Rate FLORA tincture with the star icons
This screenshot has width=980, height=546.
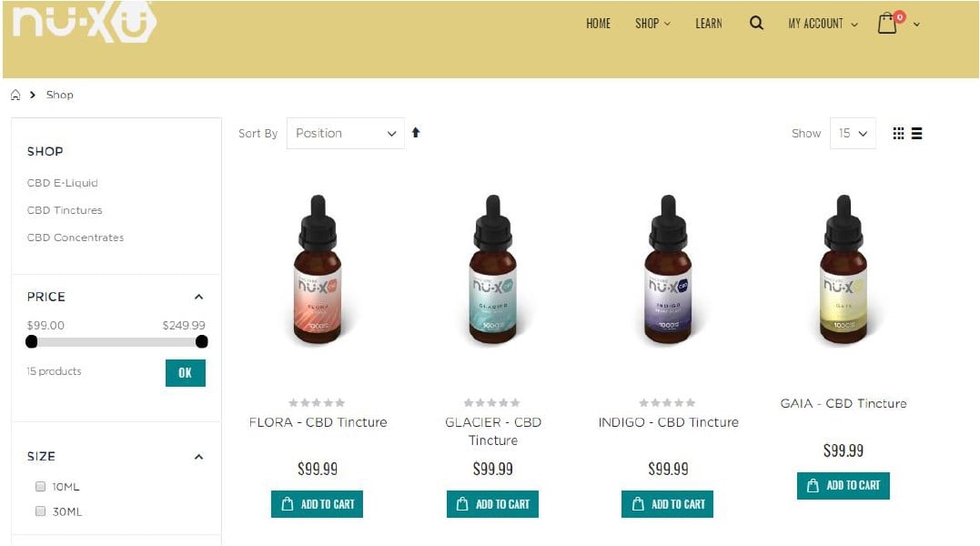pos(317,403)
